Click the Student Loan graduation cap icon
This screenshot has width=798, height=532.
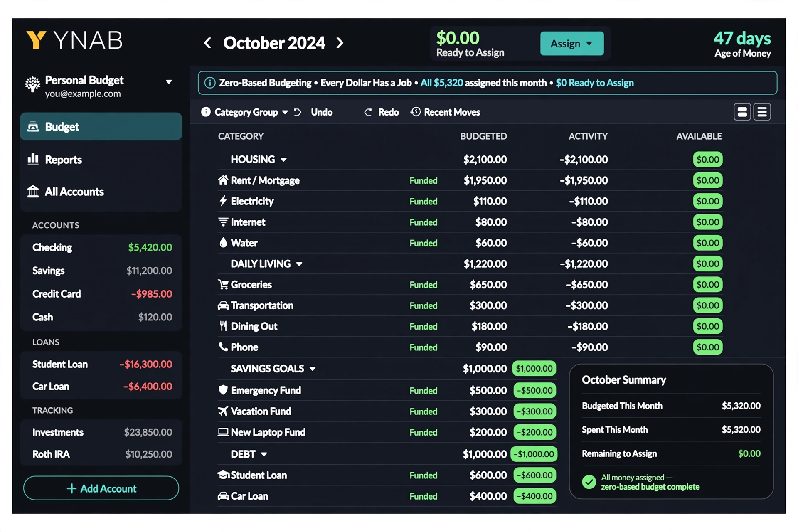pos(224,475)
